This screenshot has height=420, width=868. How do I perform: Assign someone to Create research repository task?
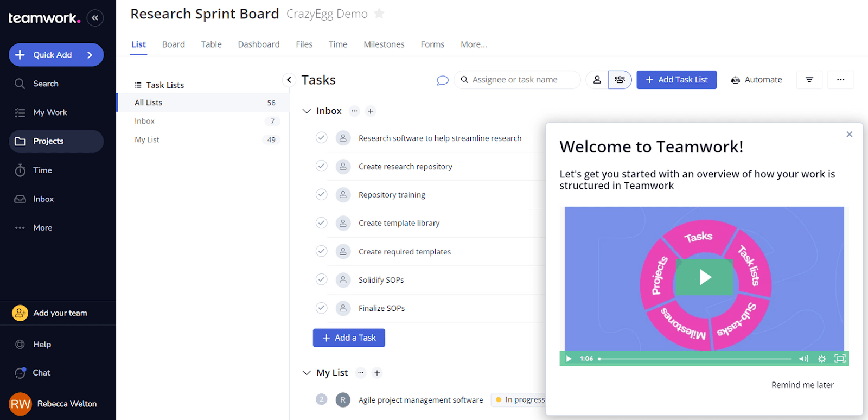tap(343, 166)
